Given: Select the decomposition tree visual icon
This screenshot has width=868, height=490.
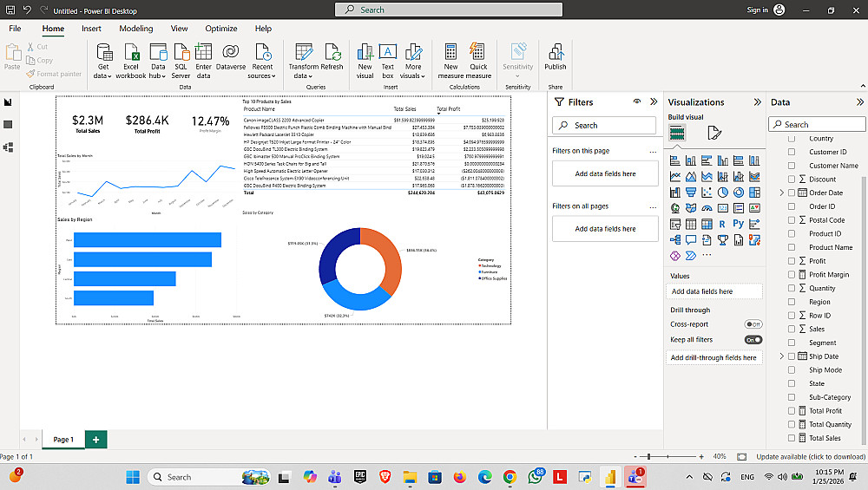Looking at the screenshot, I should tap(674, 239).
